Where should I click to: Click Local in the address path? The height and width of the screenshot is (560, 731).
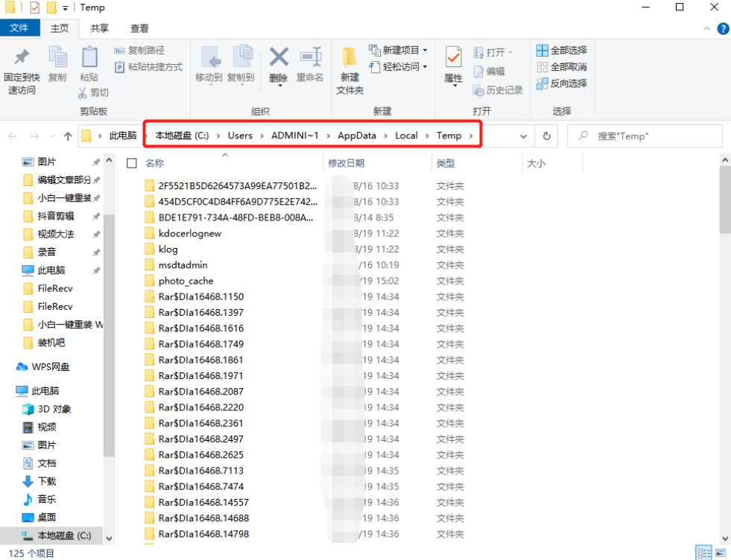[406, 136]
